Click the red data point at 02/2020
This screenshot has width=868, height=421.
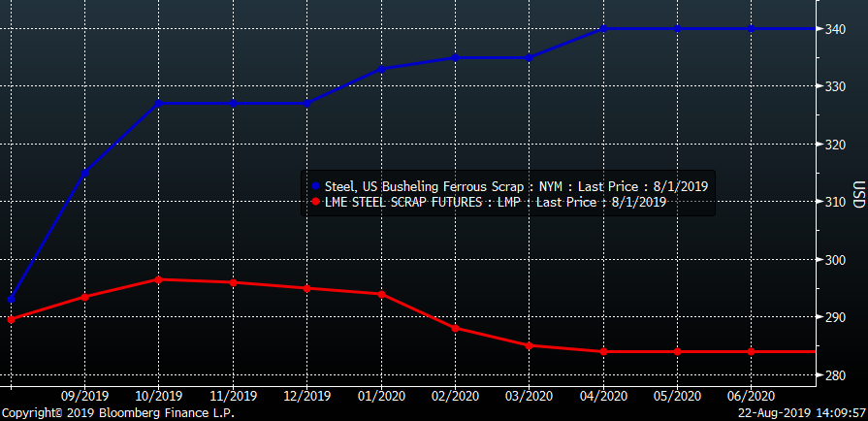455,328
